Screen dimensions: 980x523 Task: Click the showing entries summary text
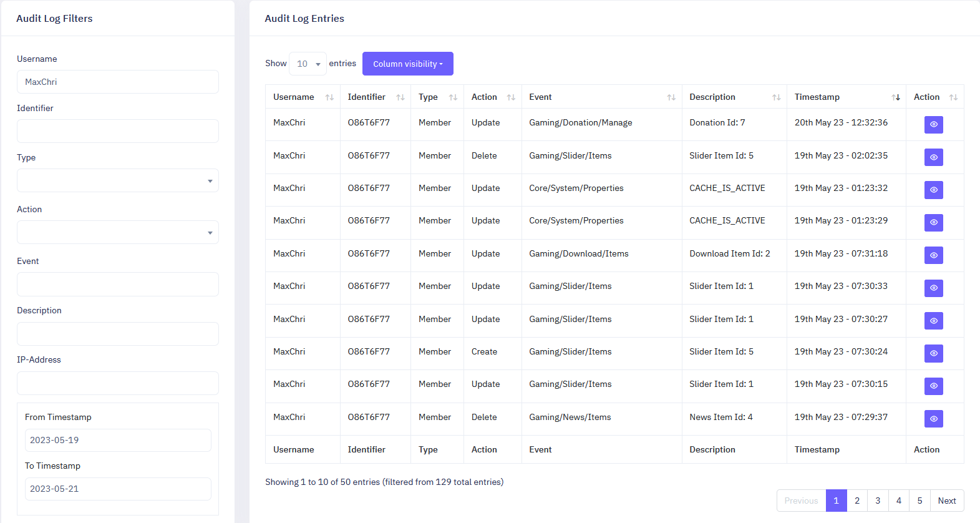coord(384,482)
